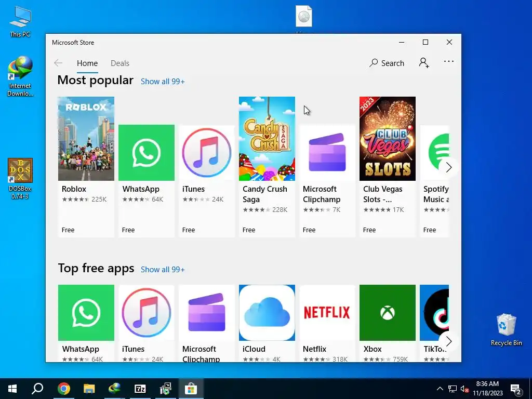Maximize the Microsoft Store window
532x399 pixels.
(x=425, y=42)
